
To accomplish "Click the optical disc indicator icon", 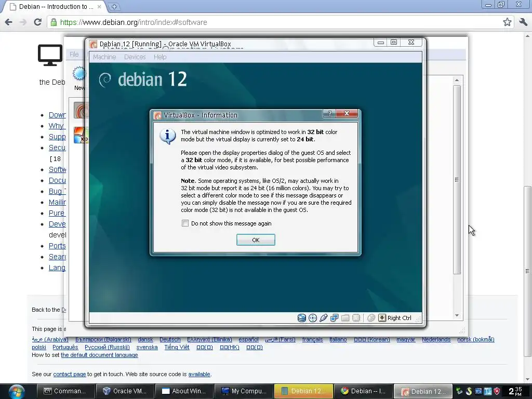I will click(312, 318).
